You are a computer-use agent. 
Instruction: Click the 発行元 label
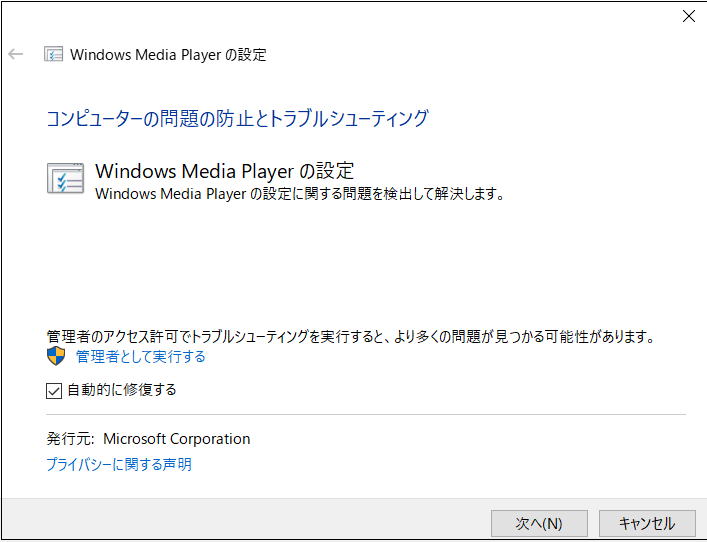tap(68, 439)
